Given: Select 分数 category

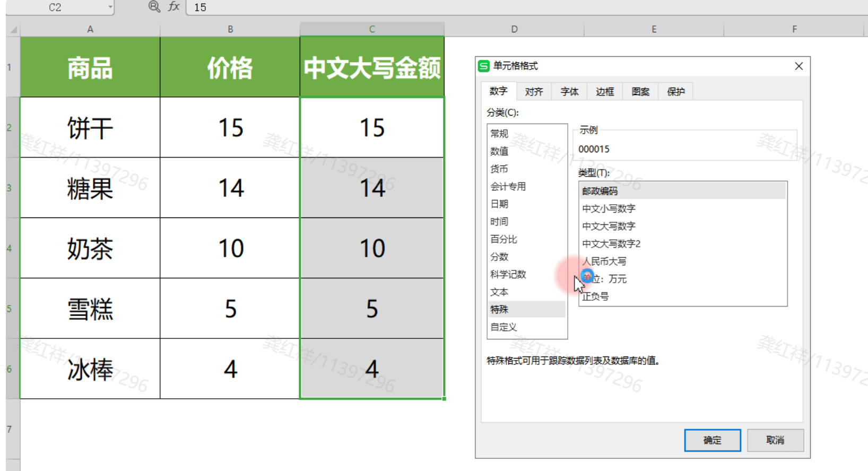Looking at the screenshot, I should pos(527,256).
